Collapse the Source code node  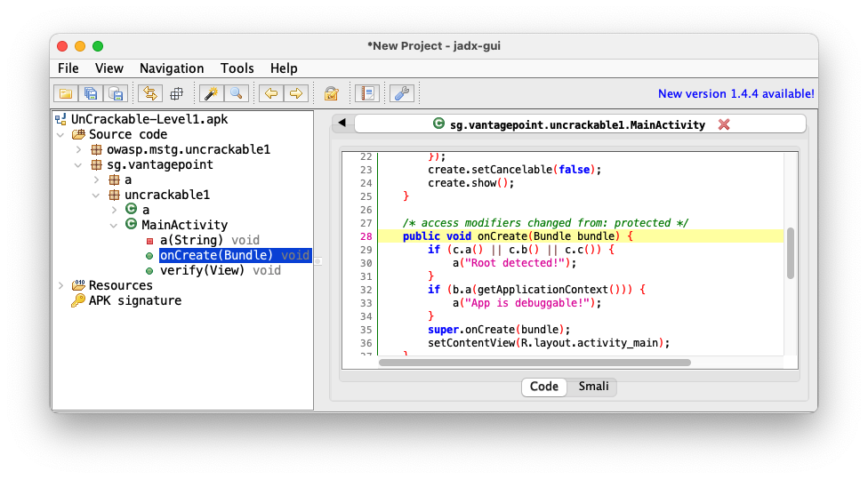[x=60, y=134]
